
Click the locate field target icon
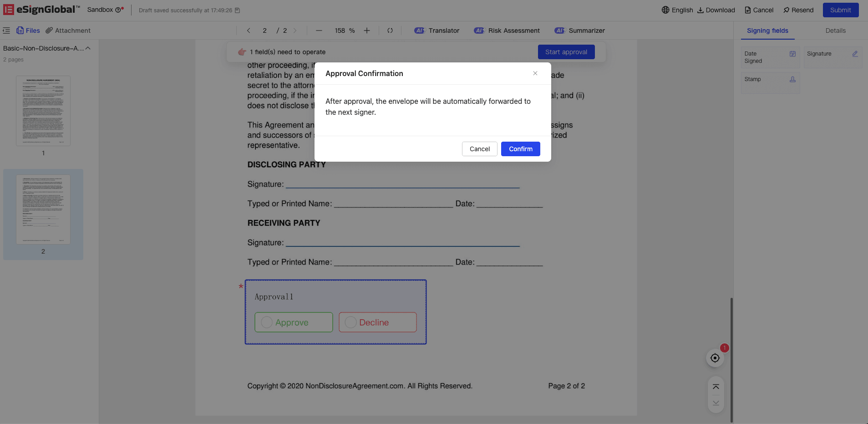(715, 358)
